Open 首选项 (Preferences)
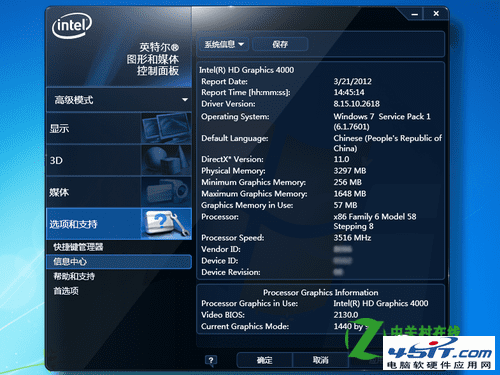Viewport: 500px width, 375px height. pyautogui.click(x=66, y=291)
